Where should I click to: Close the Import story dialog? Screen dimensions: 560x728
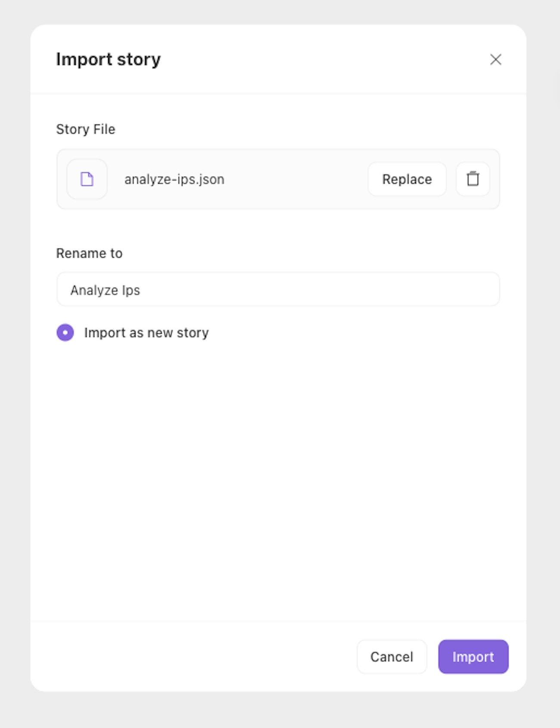tap(495, 59)
